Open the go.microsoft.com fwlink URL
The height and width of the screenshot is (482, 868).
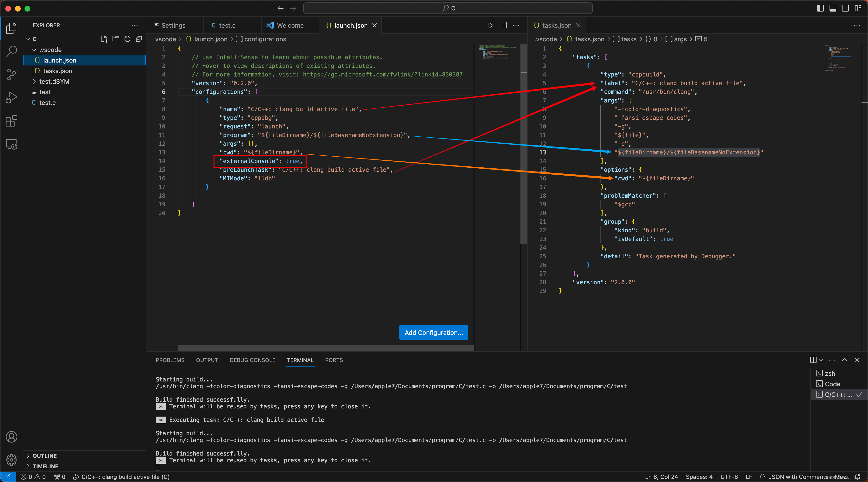[383, 75]
